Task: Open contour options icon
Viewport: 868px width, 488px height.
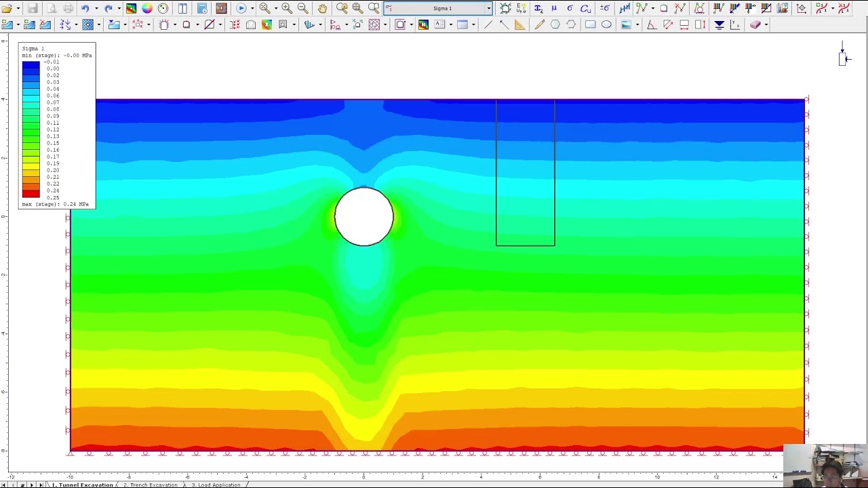Action: [131, 8]
